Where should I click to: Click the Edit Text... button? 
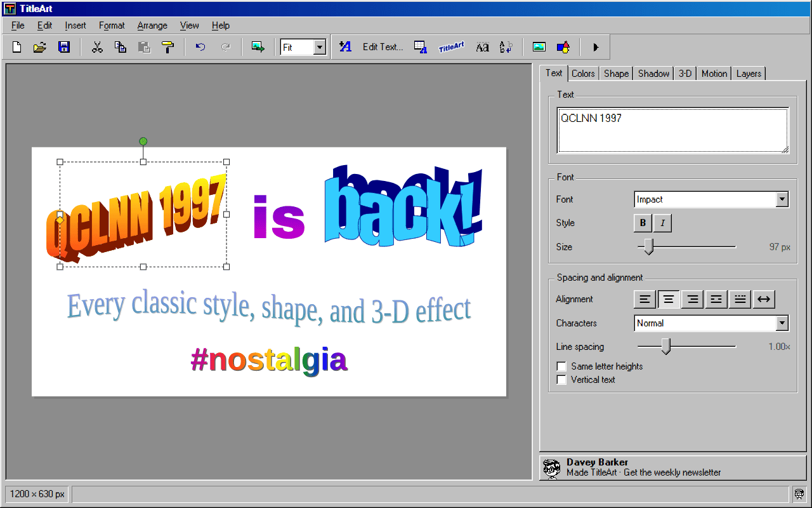[383, 47]
